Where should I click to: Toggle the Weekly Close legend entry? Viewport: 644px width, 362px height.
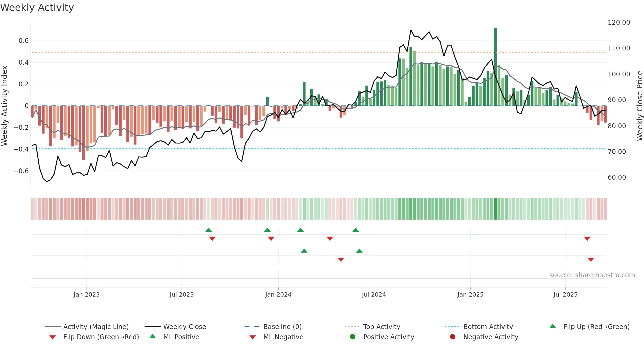click(x=175, y=327)
